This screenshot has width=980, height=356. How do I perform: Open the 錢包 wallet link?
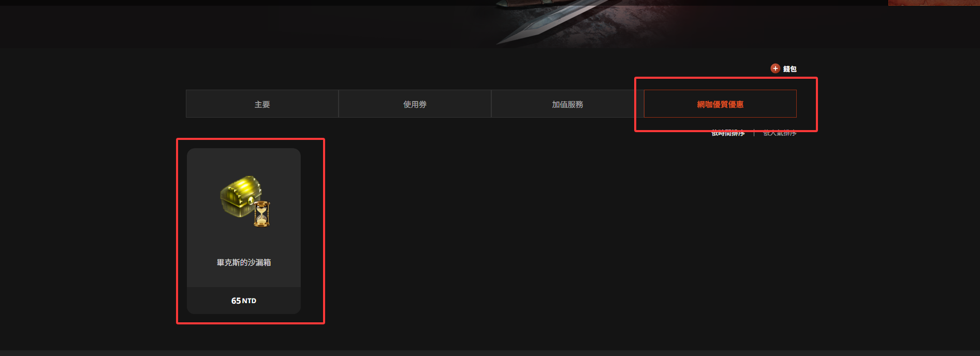(789, 69)
